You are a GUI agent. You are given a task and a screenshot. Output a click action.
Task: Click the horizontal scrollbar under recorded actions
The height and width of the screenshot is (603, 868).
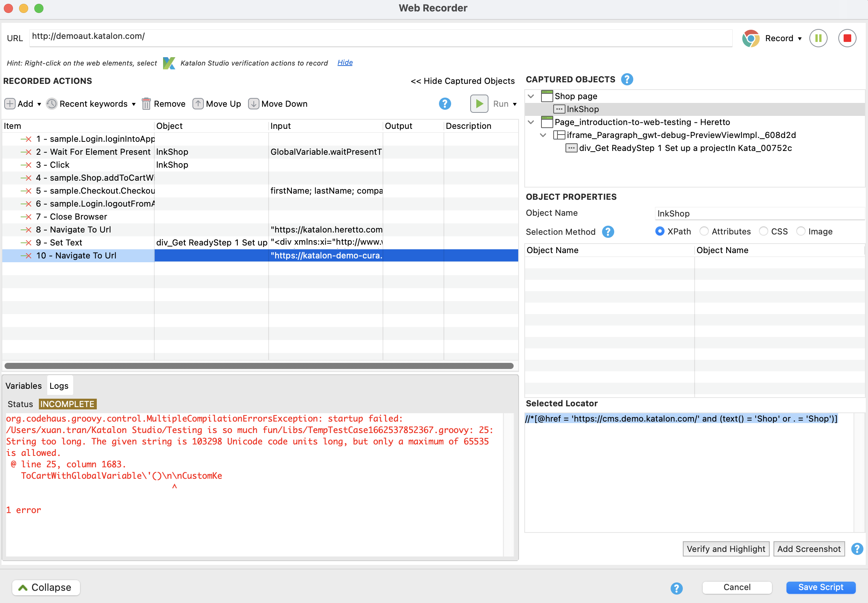pos(259,366)
